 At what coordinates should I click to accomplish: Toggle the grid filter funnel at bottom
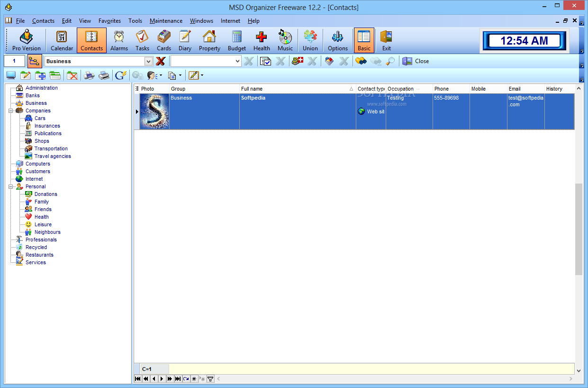210,379
